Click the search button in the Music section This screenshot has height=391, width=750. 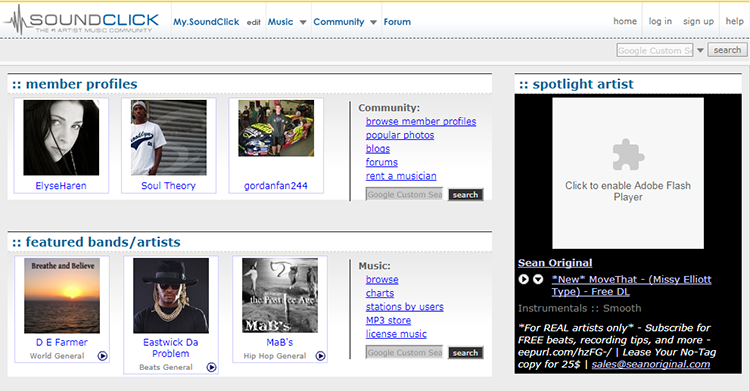(x=465, y=353)
